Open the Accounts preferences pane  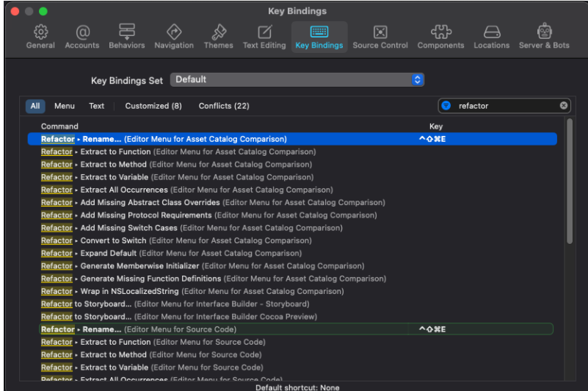point(82,37)
